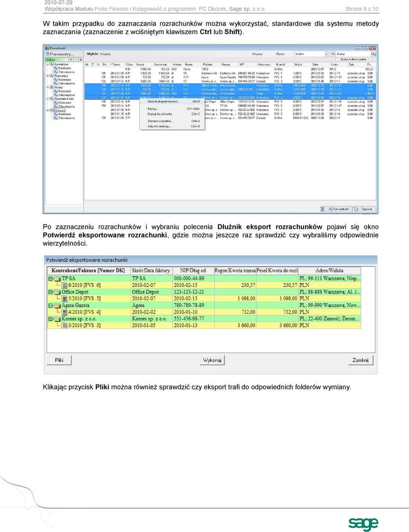Click the Konto column header in grid
409x532 pixels.
click(334, 65)
